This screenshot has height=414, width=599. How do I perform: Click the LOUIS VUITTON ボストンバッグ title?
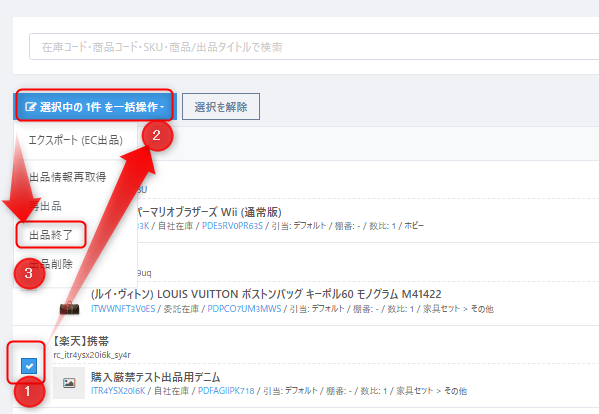pyautogui.click(x=266, y=294)
